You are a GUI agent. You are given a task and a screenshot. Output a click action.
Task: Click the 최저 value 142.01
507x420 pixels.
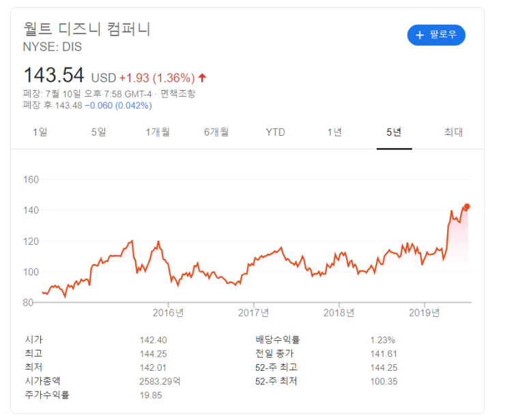[154, 368]
